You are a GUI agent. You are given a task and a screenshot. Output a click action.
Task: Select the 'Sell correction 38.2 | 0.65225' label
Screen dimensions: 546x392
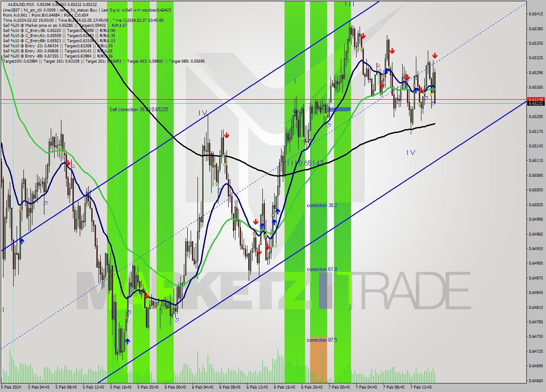click(x=139, y=110)
